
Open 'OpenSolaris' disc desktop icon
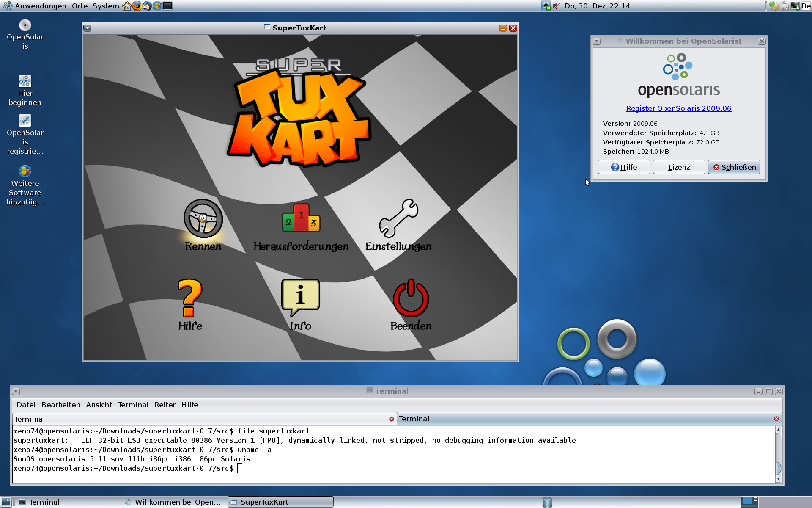click(x=25, y=35)
